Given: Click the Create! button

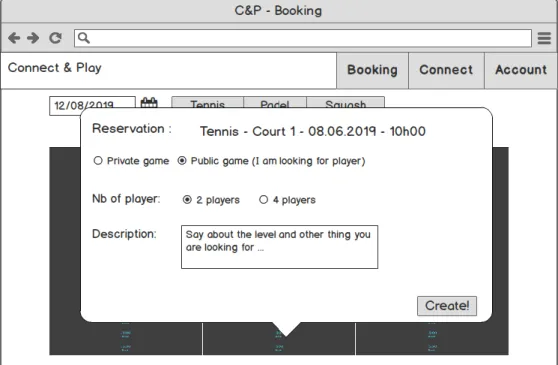Looking at the screenshot, I should pyautogui.click(x=447, y=306).
